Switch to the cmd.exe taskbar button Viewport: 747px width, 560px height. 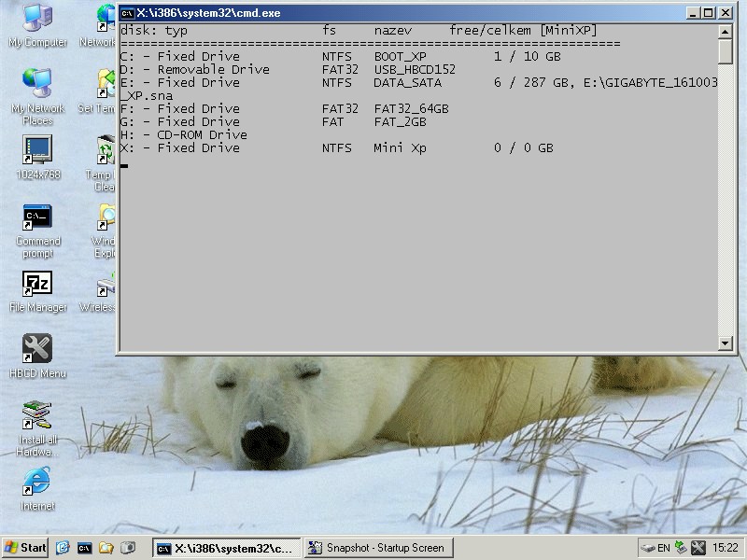(x=226, y=548)
